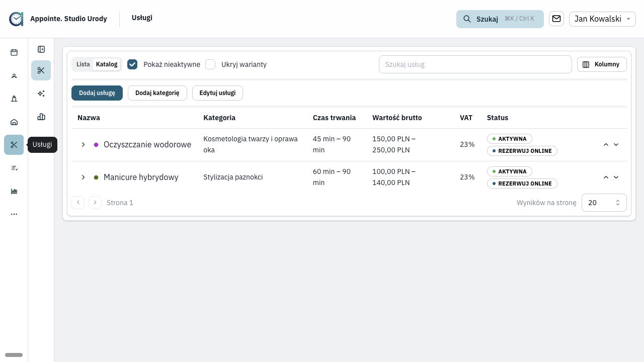Open Kolumny column chooser
Screen dimensions: 644x362
coord(602,64)
